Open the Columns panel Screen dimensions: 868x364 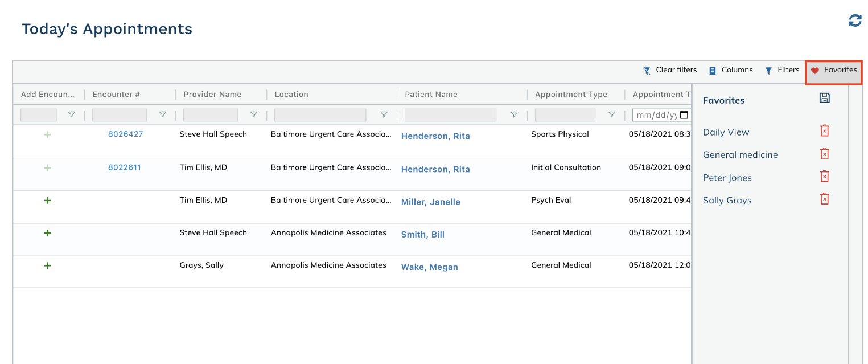[731, 70]
